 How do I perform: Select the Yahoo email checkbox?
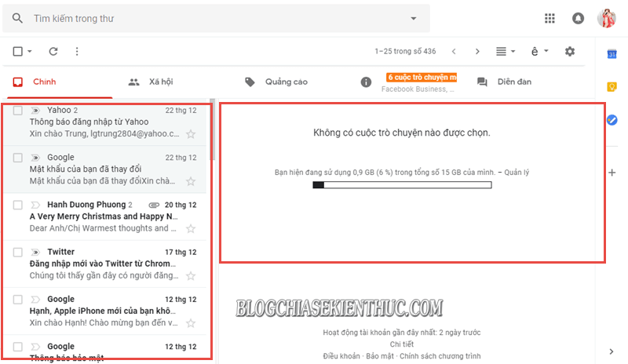17,111
